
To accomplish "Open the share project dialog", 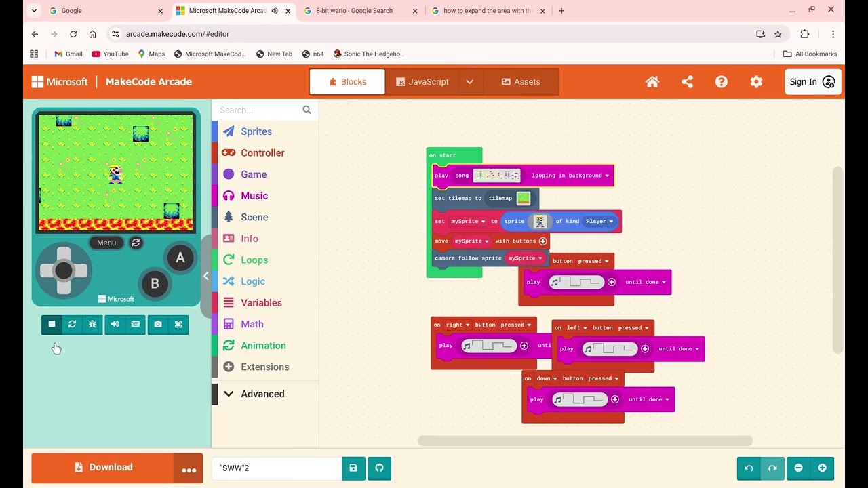I will 687,82.
